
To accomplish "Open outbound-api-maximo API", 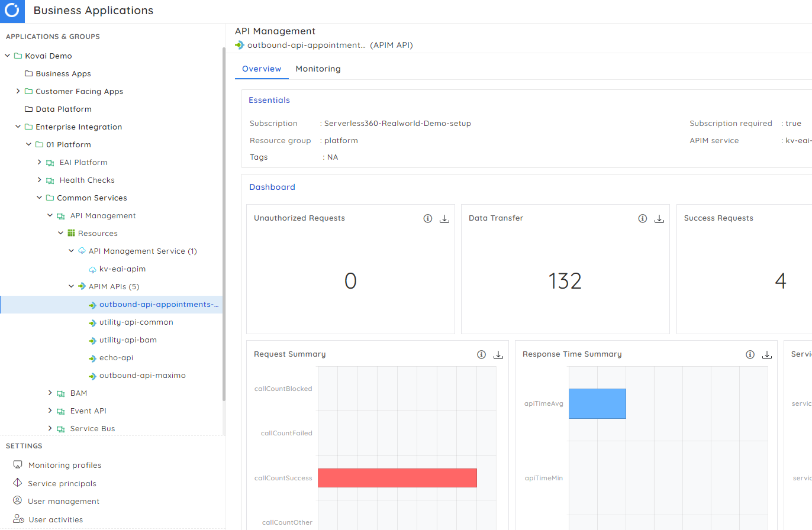I will coord(143,376).
